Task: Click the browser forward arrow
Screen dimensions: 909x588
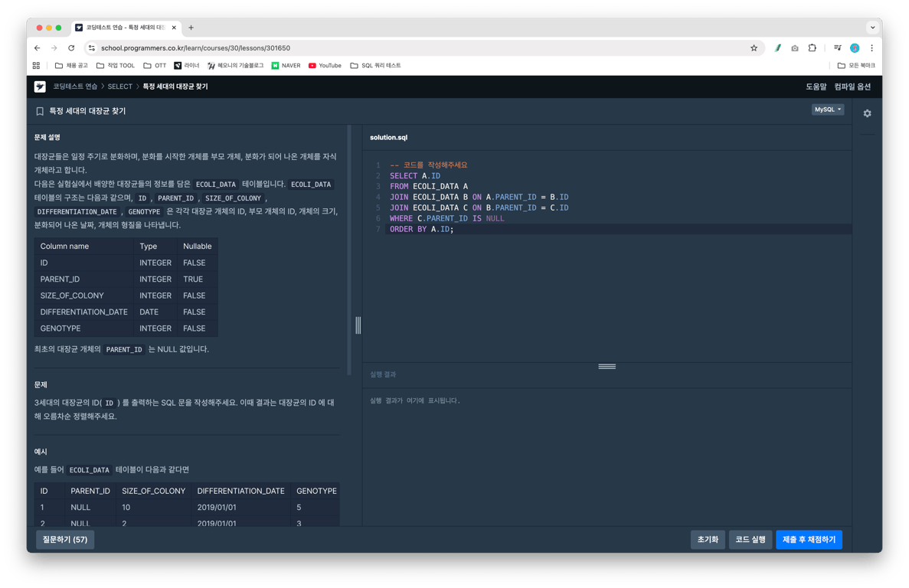Action: [x=54, y=48]
